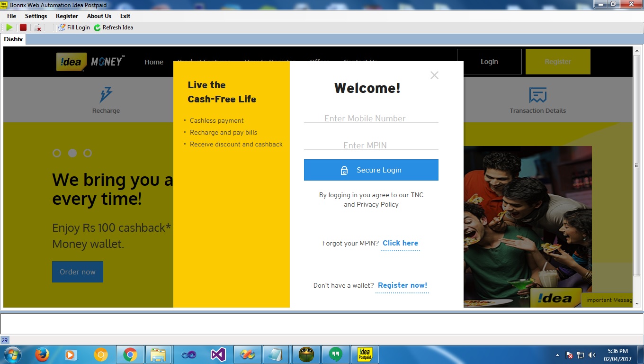644x364 pixels.
Task: Show hidden system tray icons
Action: [558, 355]
